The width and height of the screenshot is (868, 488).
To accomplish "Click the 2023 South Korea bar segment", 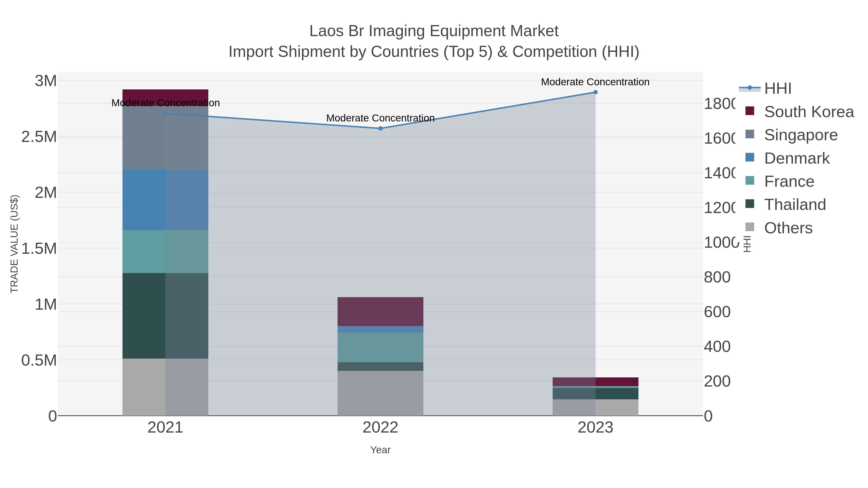I will click(595, 382).
